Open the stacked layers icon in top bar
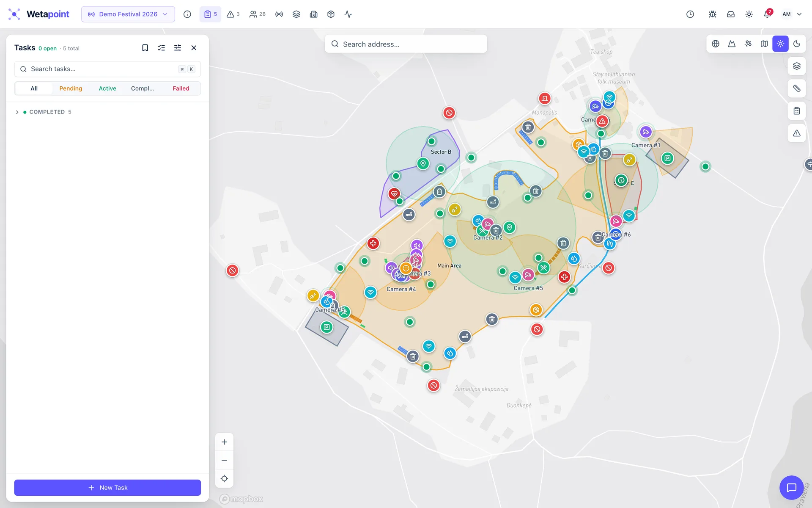The height and width of the screenshot is (508, 812). click(296, 14)
